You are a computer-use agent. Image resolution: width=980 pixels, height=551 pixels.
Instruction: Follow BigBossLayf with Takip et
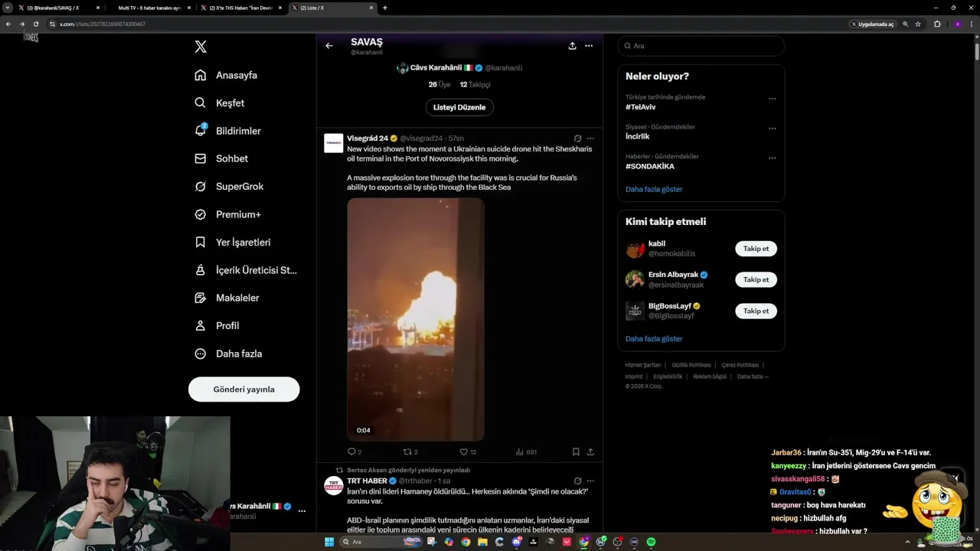756,311
